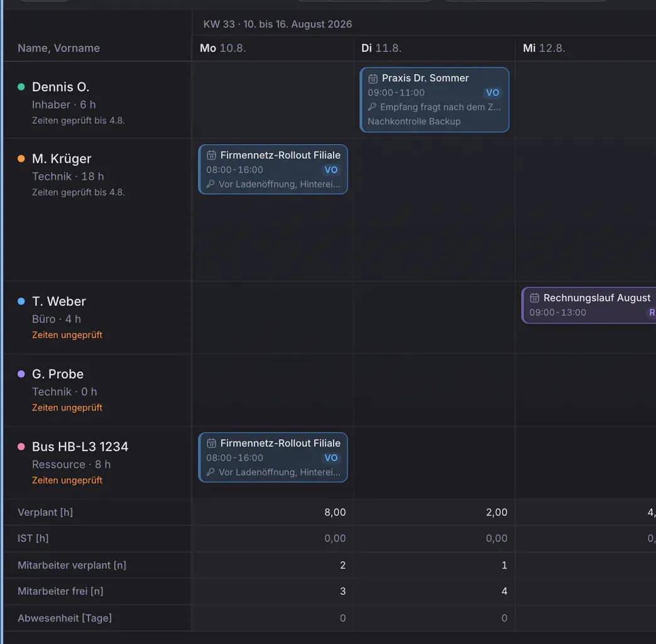Click the Tuesday planned hours value 2,00
This screenshot has height=644, width=656.
tap(496, 512)
